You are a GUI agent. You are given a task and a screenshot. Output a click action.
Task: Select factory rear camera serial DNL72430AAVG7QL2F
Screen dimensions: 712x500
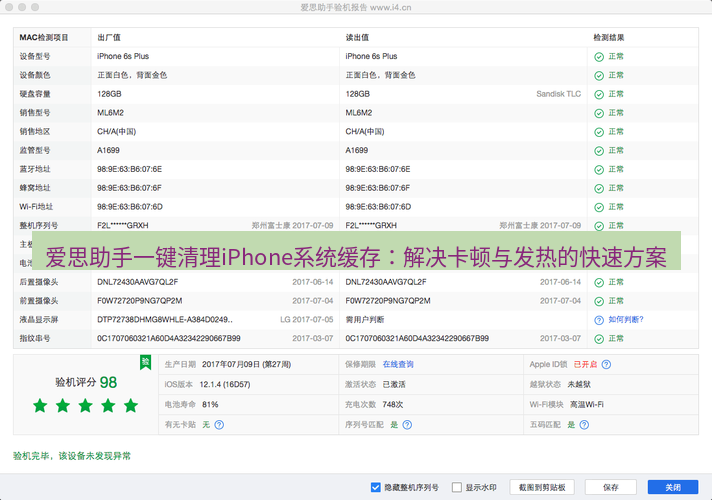(138, 282)
